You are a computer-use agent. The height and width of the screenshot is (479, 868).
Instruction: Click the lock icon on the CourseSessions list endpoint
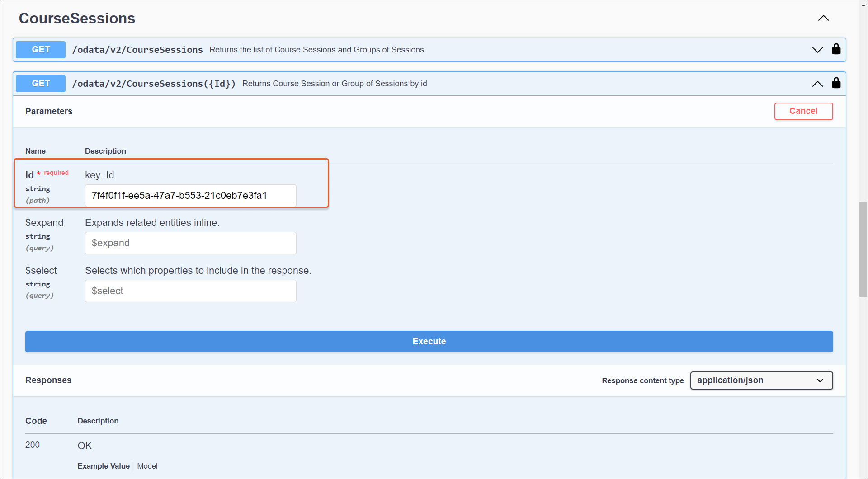click(836, 49)
